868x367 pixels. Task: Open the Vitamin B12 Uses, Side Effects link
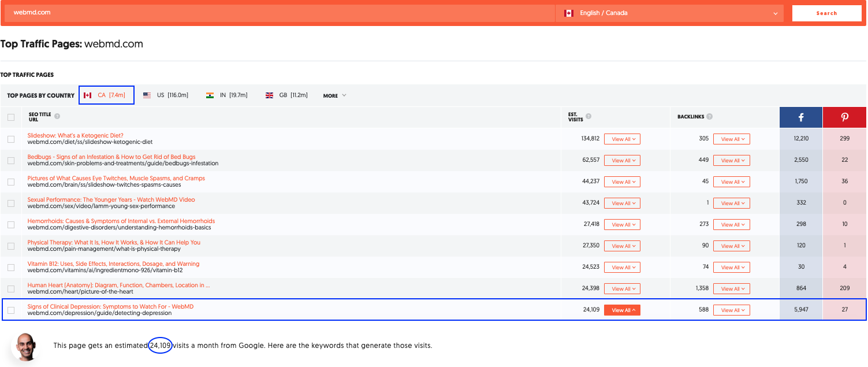coord(114,264)
